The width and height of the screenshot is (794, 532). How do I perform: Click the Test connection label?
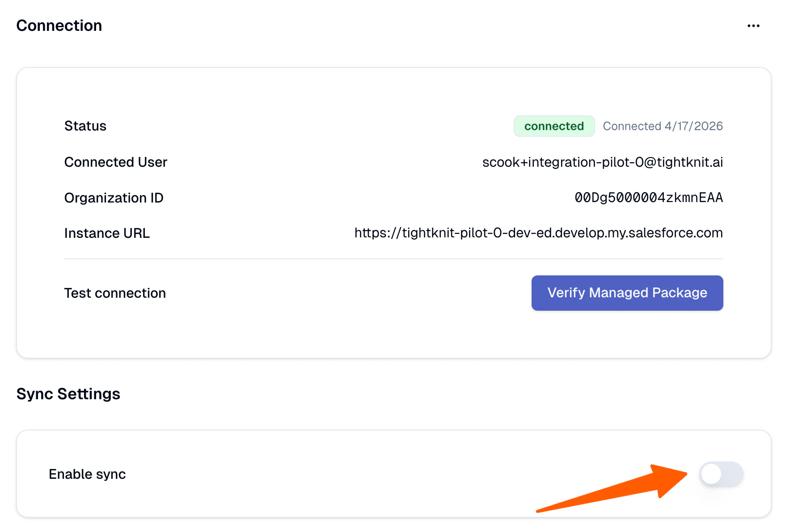(115, 293)
